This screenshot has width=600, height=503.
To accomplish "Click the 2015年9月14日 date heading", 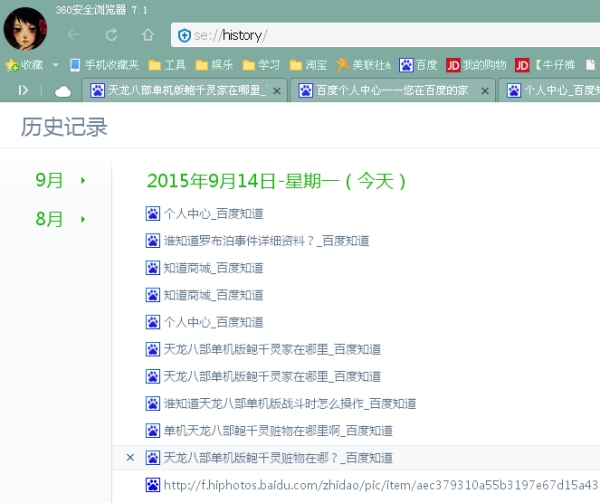I will (276, 181).
